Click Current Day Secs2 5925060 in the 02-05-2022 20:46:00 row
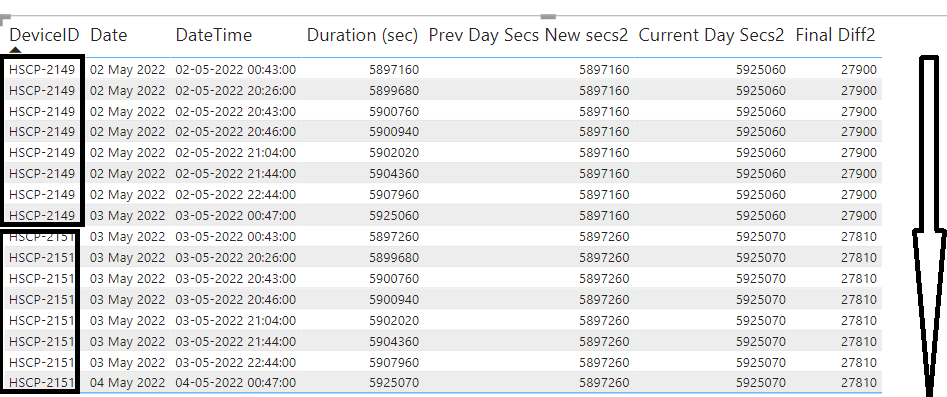This screenshot has height=397, width=947. coord(761,132)
